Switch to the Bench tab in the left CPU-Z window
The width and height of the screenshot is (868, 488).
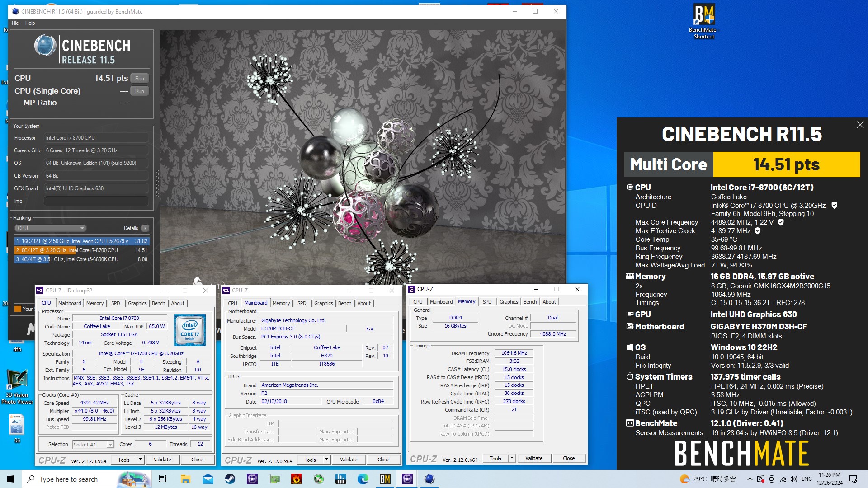coord(158,303)
